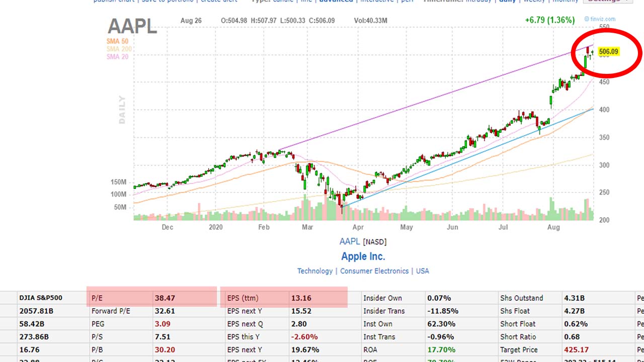This screenshot has width=644, height=362.
Task: Click the 38.47 P/E value
Action: point(165,298)
